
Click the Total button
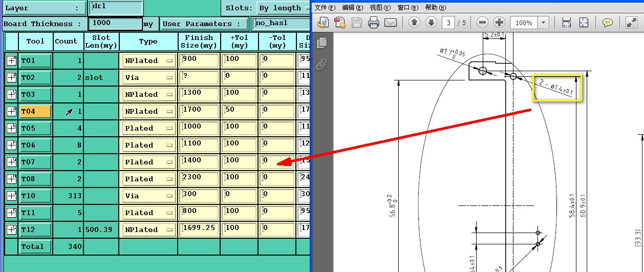pos(35,246)
